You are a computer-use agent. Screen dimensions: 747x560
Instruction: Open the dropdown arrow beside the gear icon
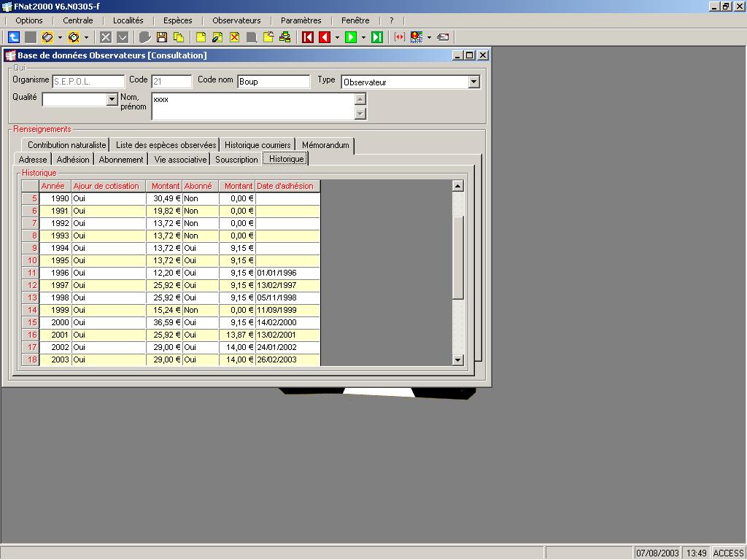[x=86, y=37]
